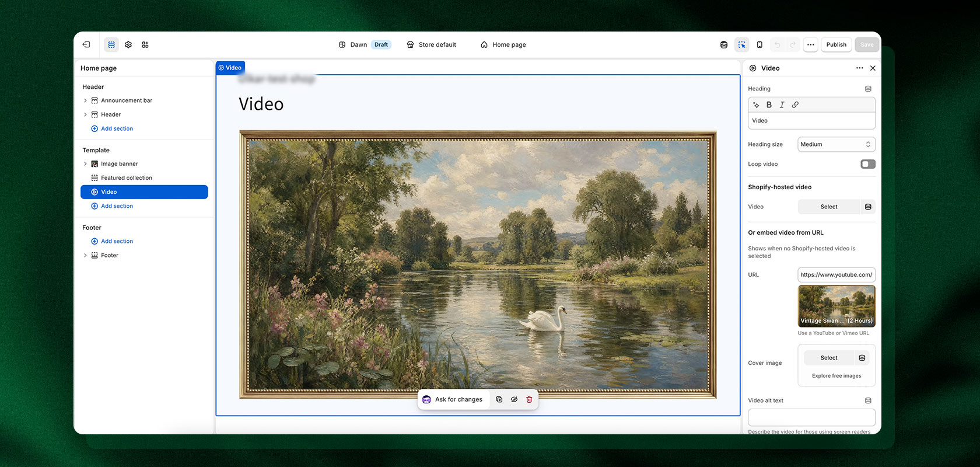
Task: Click the Save button
Action: point(867,44)
